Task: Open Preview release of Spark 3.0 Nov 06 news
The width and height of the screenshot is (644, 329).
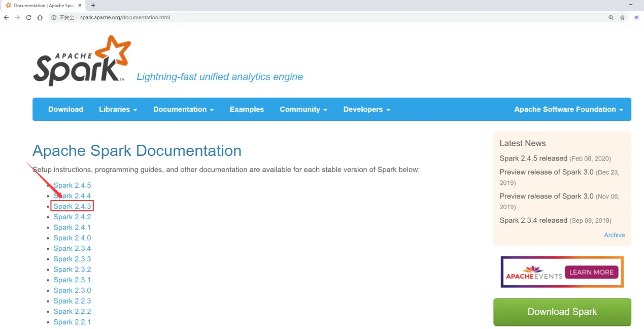Action: (x=547, y=196)
